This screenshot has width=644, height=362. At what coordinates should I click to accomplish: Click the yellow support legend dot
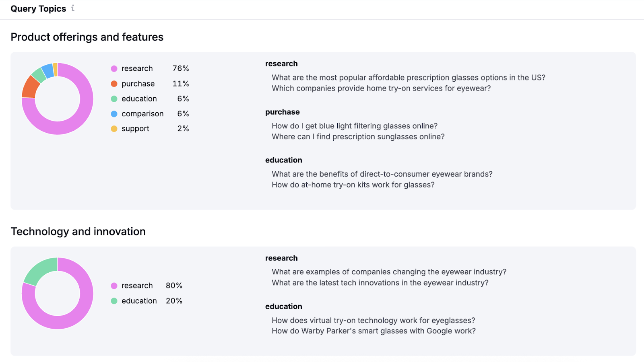pos(114,129)
